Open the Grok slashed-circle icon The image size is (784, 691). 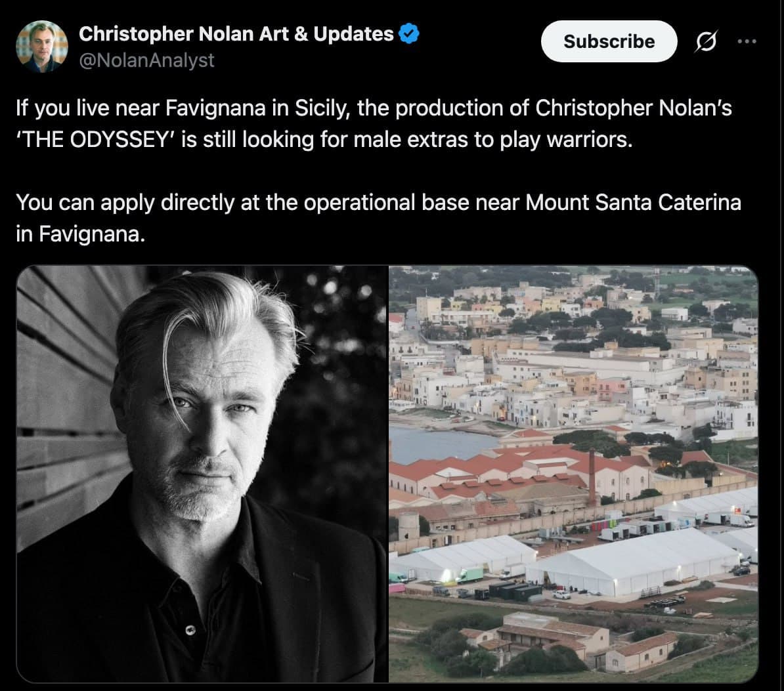707,41
